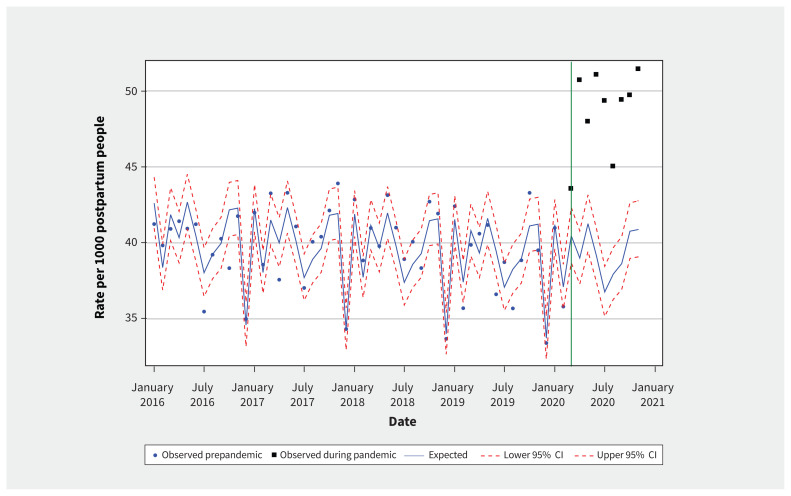
Task: Click the 'July 2019' axis label
Action: (502, 395)
